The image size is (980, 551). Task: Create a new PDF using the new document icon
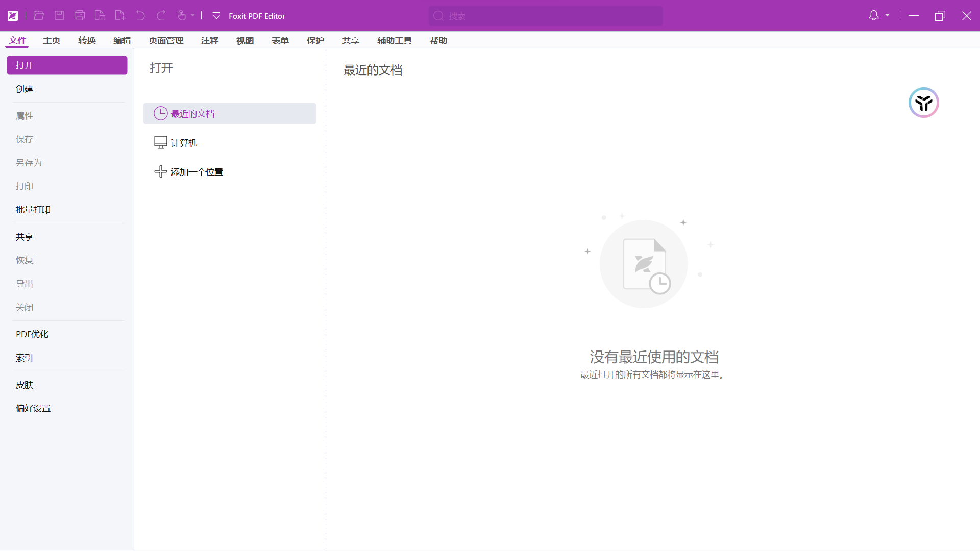(x=120, y=15)
